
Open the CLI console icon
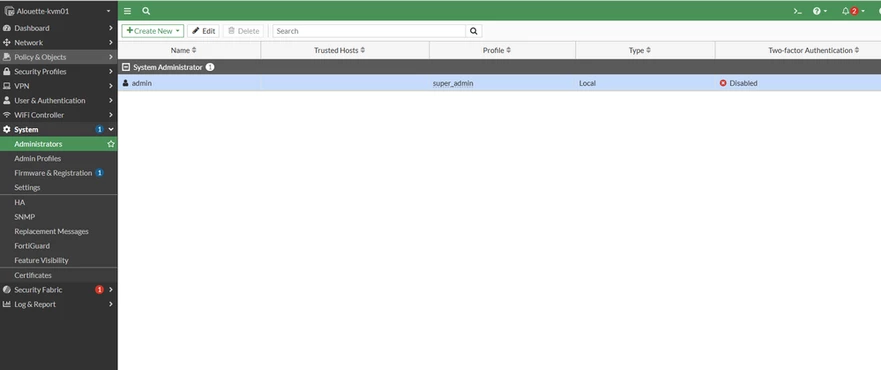797,11
